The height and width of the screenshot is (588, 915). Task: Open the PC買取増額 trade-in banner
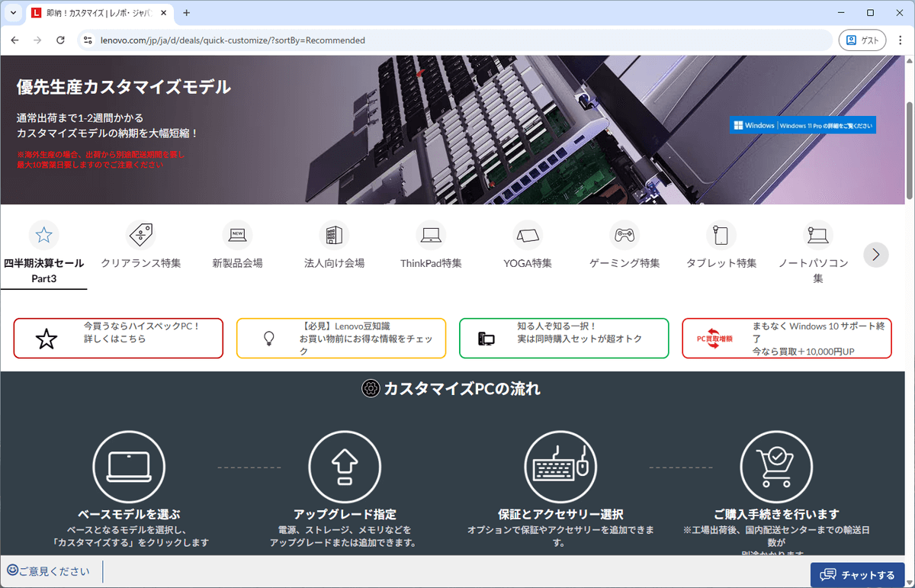787,338
